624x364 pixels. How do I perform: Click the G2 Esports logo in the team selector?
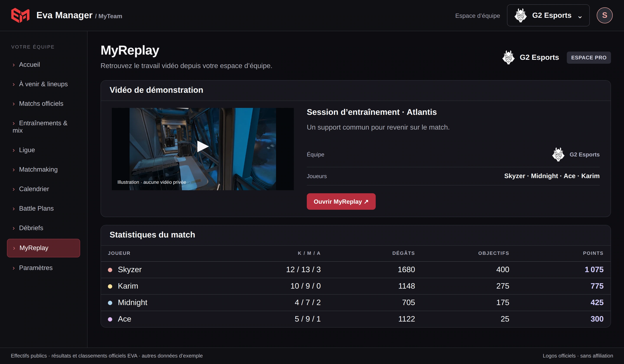click(520, 15)
